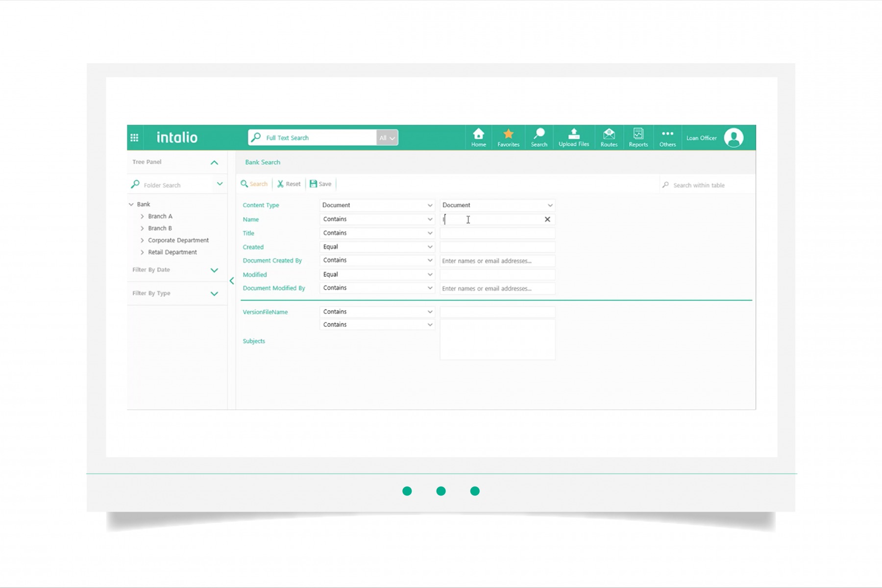Open Document Created By operator dropdown
This screenshot has width=882, height=588.
click(x=377, y=260)
